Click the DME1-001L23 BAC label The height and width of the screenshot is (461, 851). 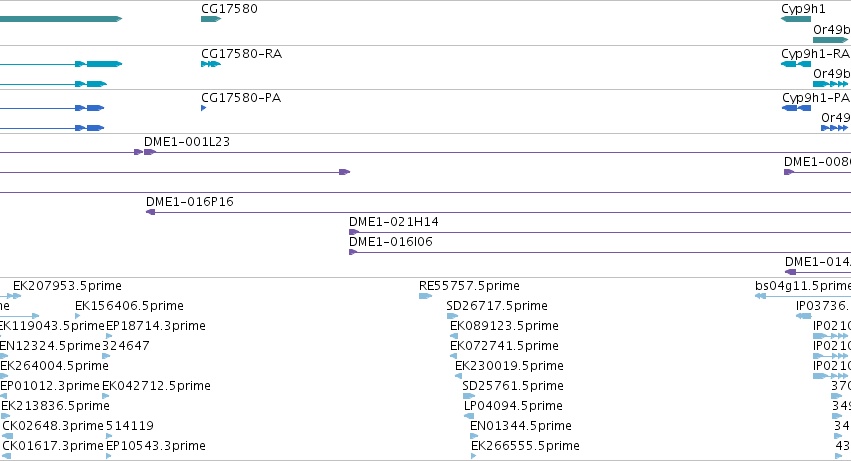(x=187, y=142)
